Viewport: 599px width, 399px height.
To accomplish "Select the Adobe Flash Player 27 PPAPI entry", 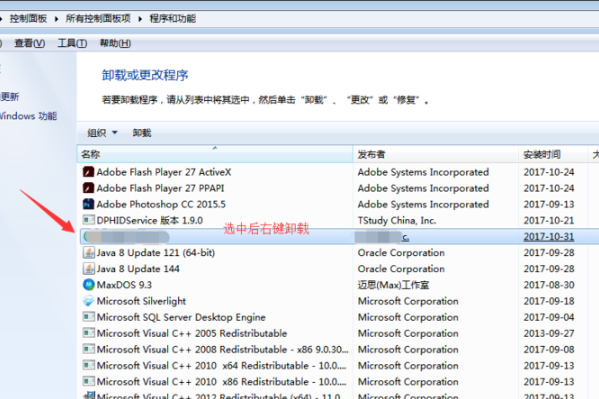I will click(160, 188).
